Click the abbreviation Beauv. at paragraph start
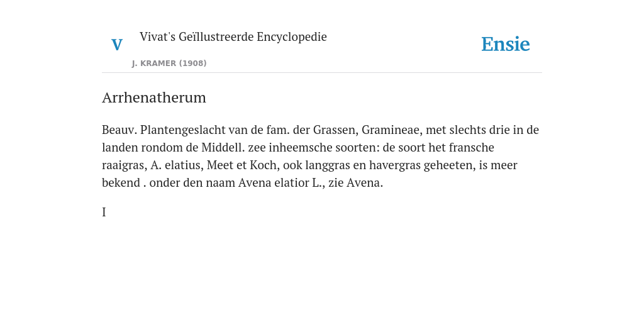 (119, 130)
